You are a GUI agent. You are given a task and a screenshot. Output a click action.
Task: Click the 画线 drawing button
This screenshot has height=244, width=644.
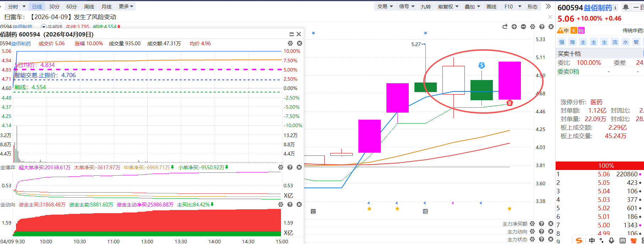pyautogui.click(x=491, y=6)
